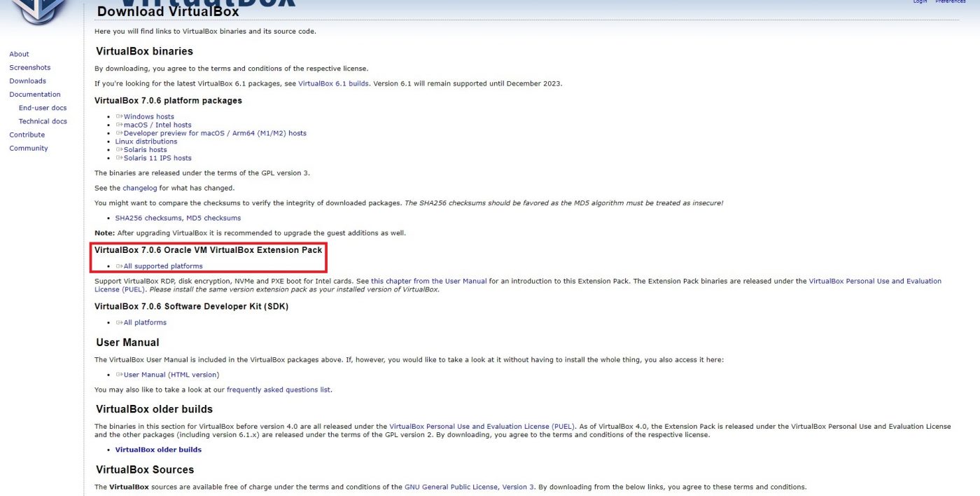980x496 pixels.
Task: Open Community from the sidebar
Action: tap(29, 148)
